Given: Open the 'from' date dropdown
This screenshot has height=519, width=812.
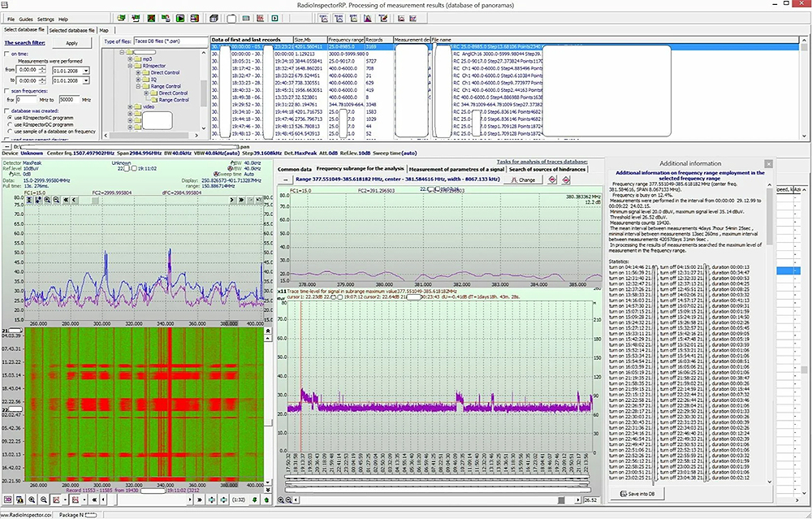Looking at the screenshot, I should 85,71.
